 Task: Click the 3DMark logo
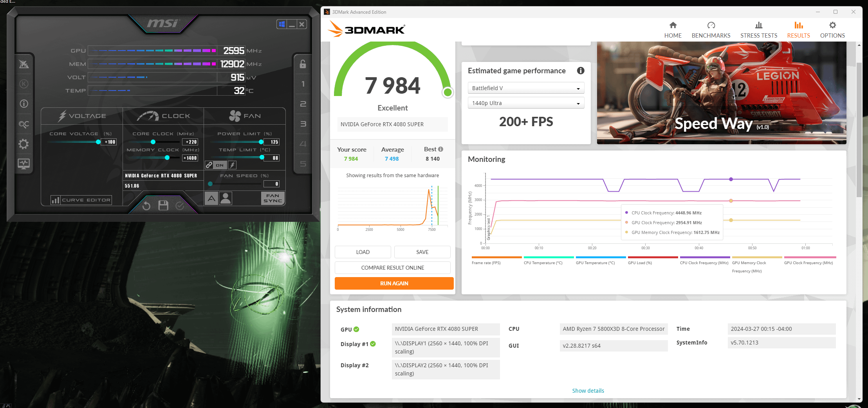pyautogui.click(x=366, y=29)
